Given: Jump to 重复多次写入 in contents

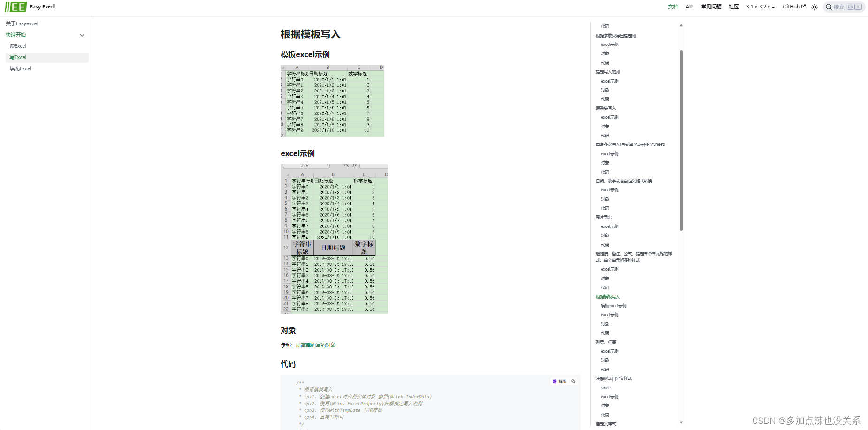Looking at the screenshot, I should 631,144.
